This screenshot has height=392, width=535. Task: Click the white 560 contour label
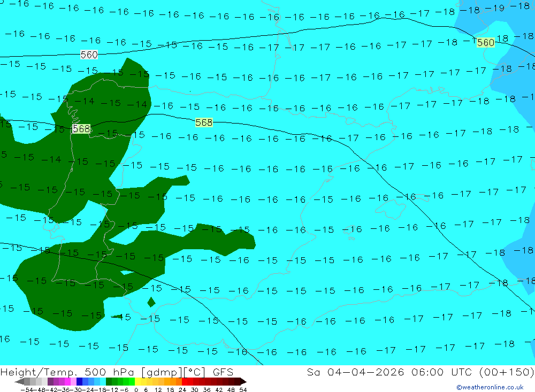click(x=89, y=55)
